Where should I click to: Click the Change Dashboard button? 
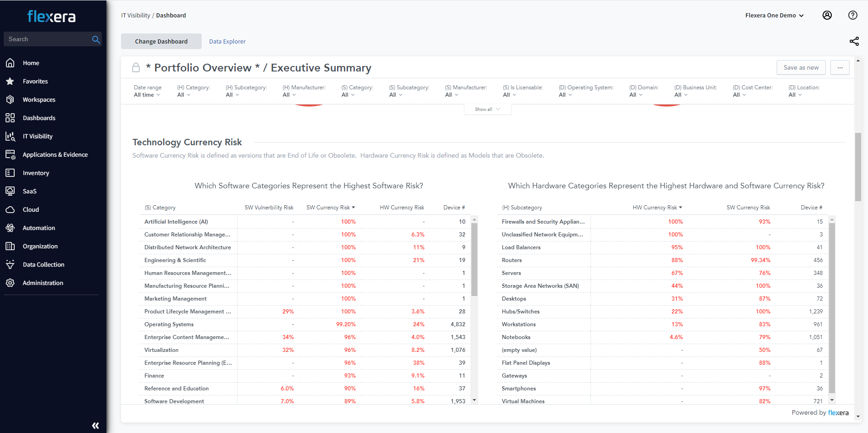pos(161,41)
